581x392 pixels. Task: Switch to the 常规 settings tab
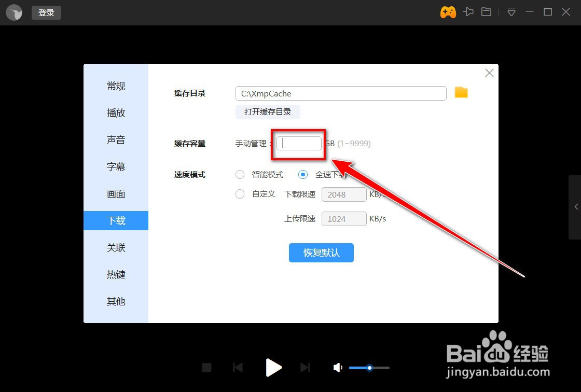coord(116,86)
